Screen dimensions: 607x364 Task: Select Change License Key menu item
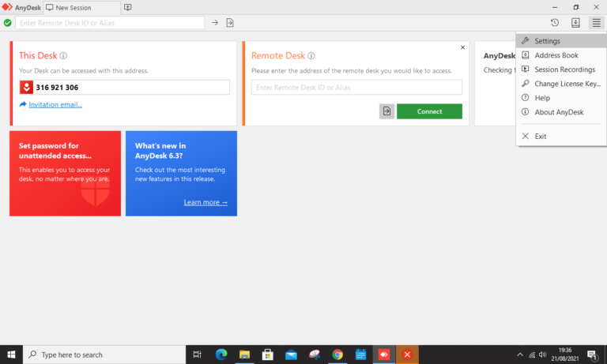point(561,84)
